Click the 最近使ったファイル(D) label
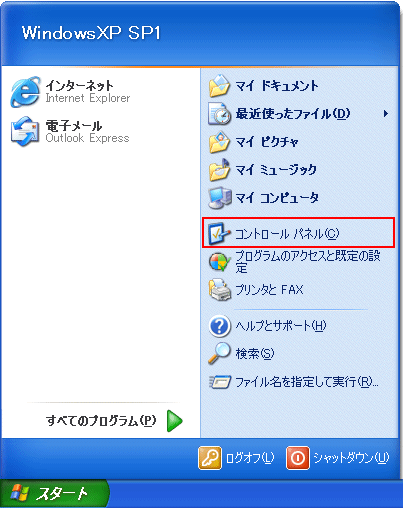This screenshot has width=403, height=508. (x=293, y=114)
